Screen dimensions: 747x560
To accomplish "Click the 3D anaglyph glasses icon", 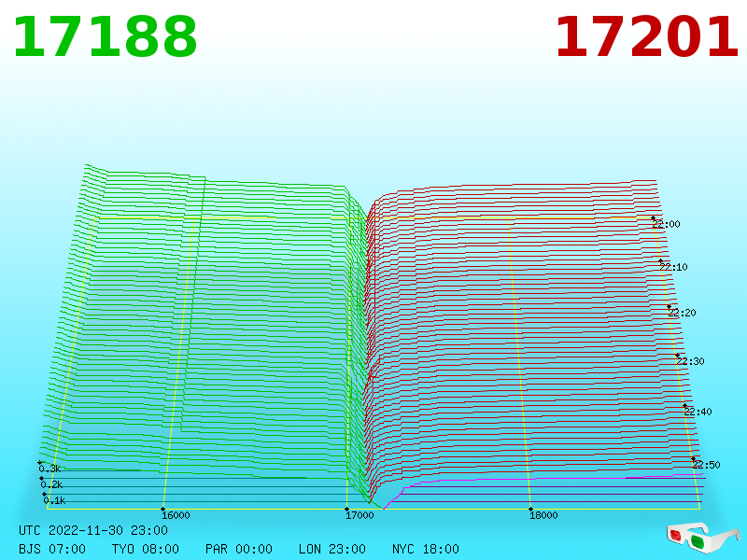I will (702, 537).
